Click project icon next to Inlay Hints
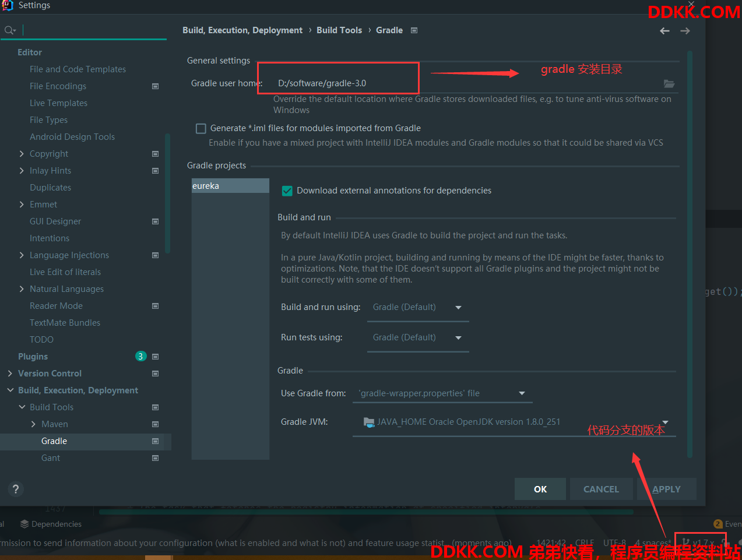The image size is (742, 560). pos(155,171)
